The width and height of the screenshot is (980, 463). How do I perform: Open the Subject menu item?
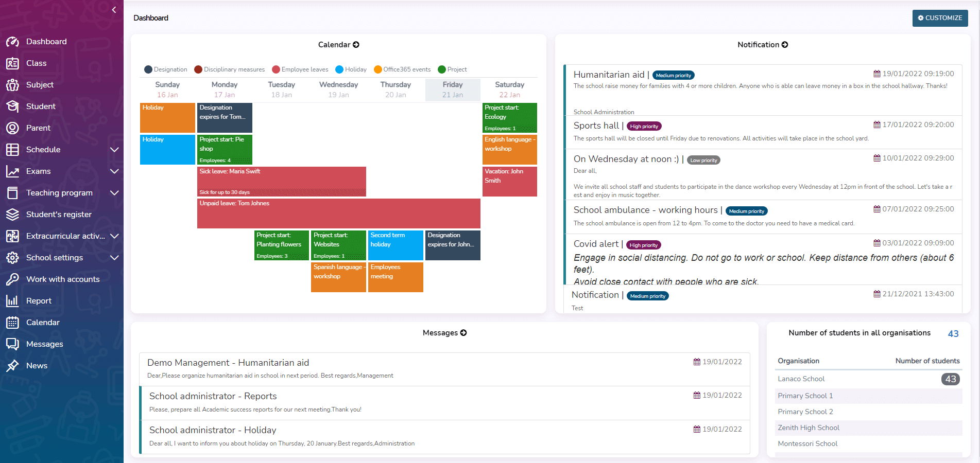coord(40,85)
